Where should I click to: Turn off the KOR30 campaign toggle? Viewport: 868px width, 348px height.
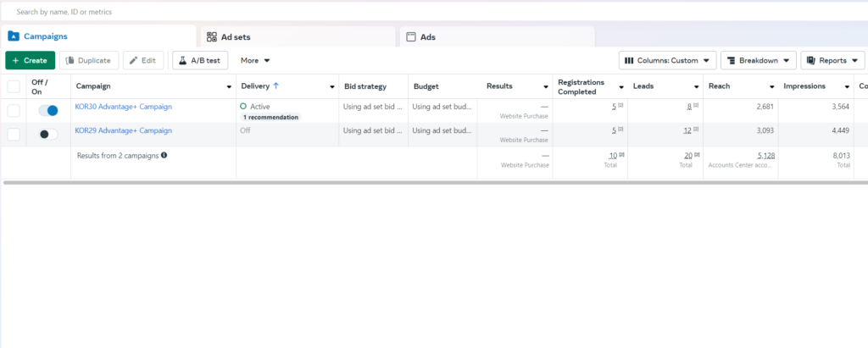[x=48, y=111]
